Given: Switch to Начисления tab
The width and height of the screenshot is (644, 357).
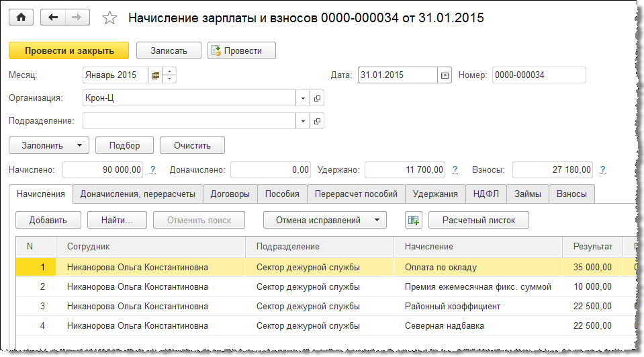Looking at the screenshot, I should point(41,194).
